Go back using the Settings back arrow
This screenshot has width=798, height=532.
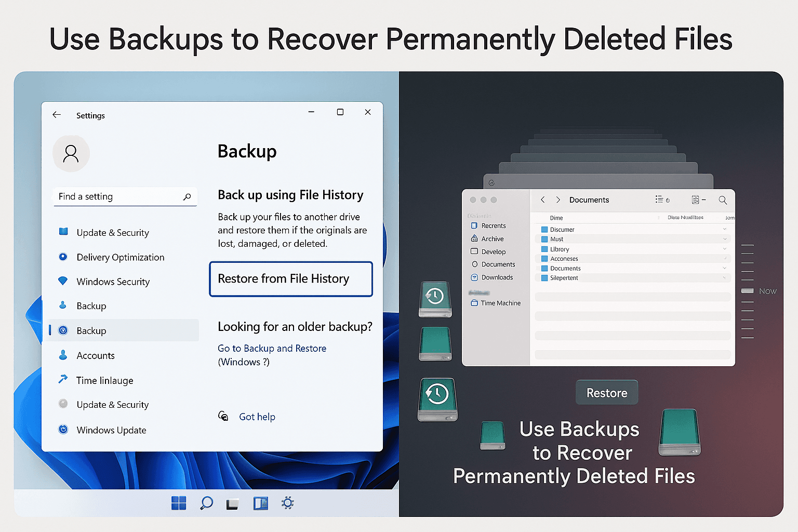coord(57,115)
